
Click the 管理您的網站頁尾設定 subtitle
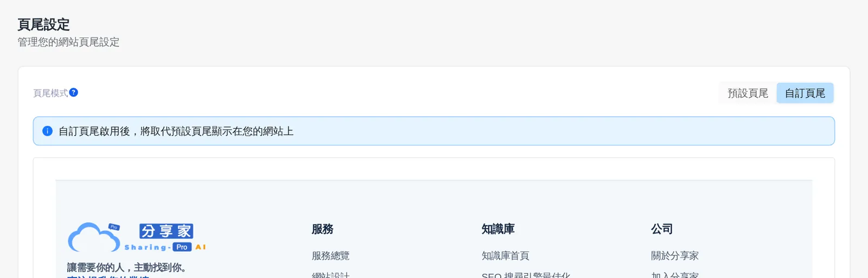(x=68, y=42)
